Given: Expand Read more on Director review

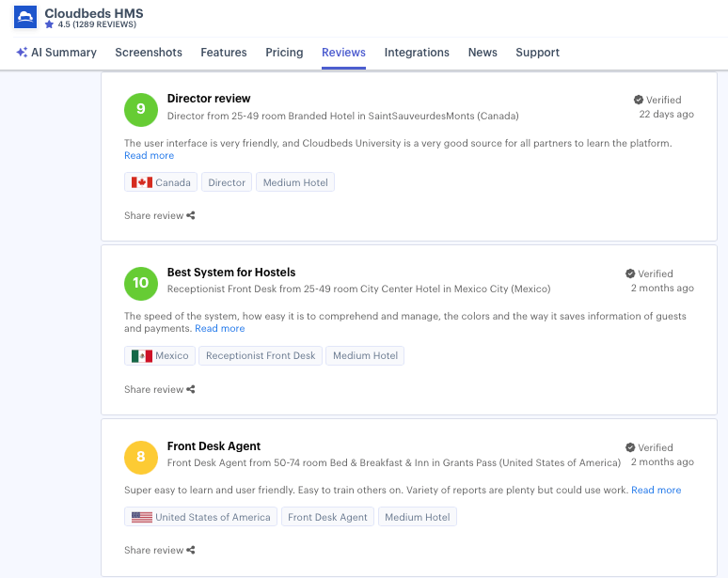Looking at the screenshot, I should 149,155.
